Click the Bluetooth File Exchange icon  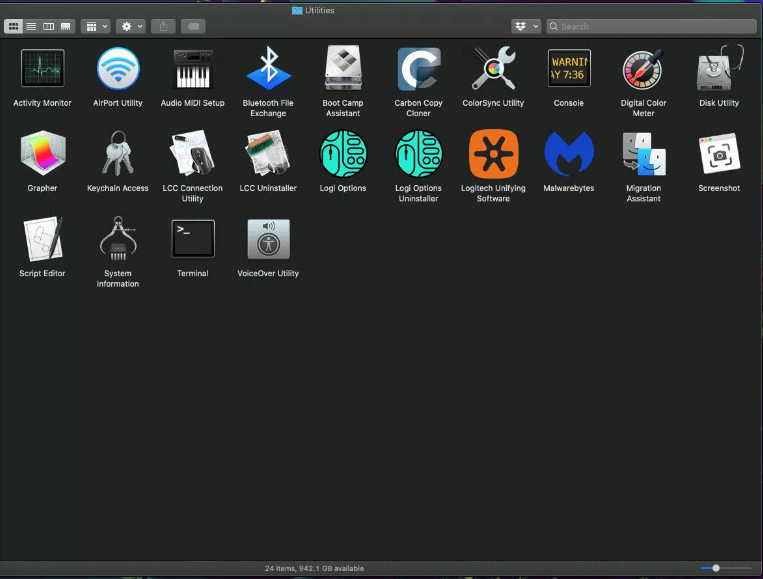(268, 69)
